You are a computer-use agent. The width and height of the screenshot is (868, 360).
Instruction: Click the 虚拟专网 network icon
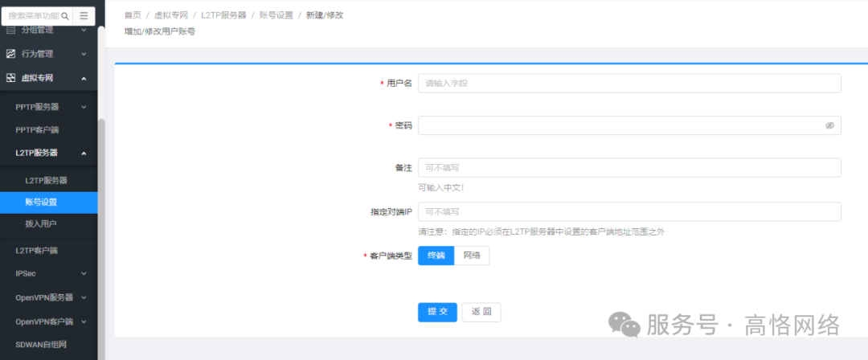click(x=10, y=78)
